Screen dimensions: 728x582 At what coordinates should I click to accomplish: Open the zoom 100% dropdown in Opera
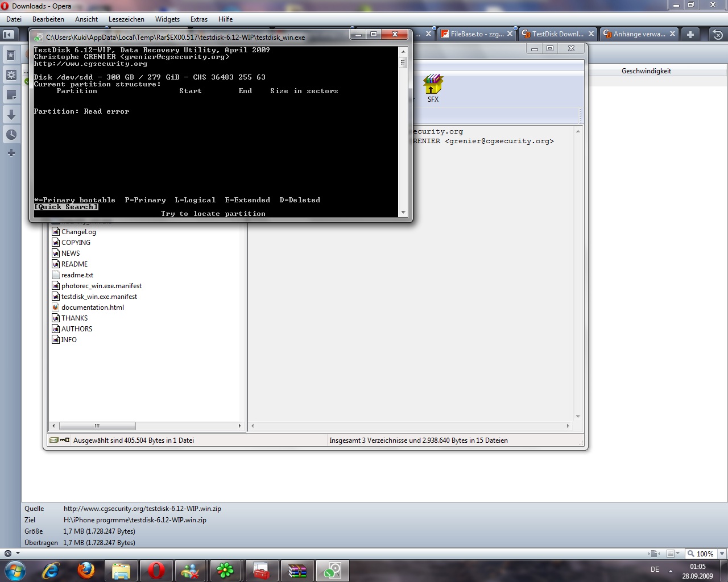tap(701, 554)
